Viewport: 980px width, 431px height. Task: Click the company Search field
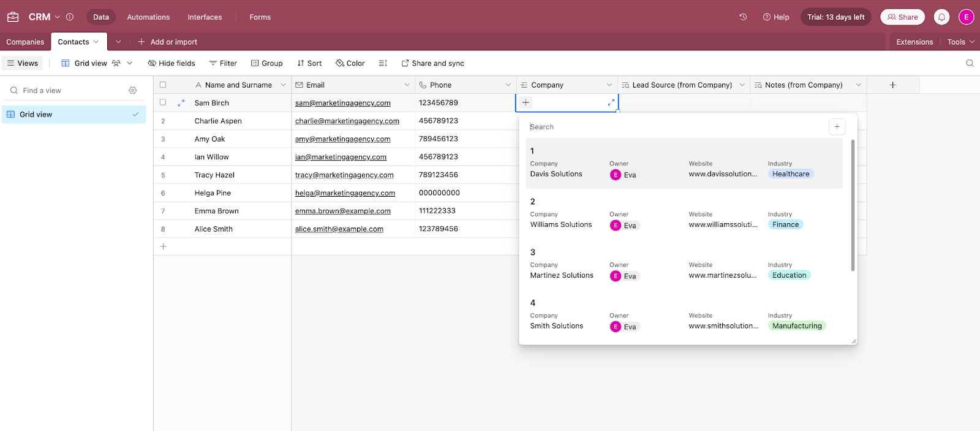tap(677, 127)
